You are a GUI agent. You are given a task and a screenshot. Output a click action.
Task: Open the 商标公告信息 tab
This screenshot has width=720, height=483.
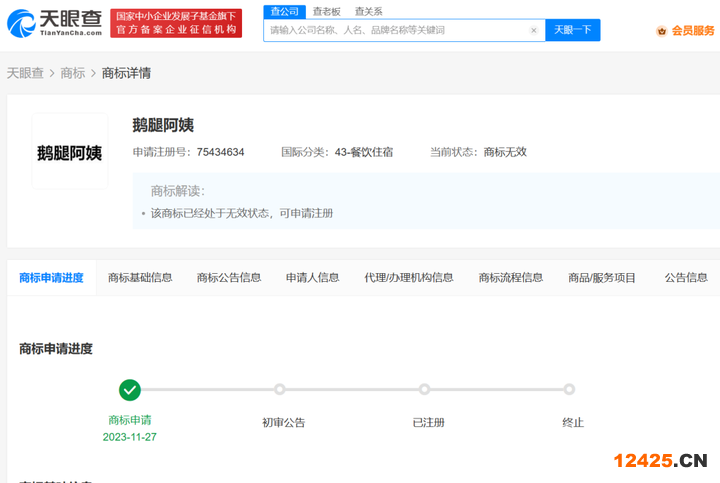click(229, 278)
